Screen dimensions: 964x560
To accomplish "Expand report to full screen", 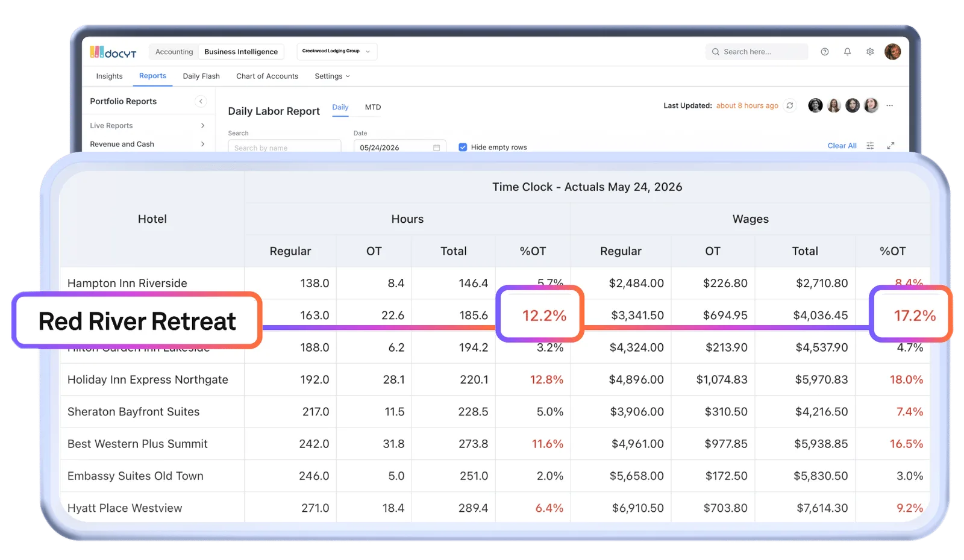I will (x=890, y=146).
